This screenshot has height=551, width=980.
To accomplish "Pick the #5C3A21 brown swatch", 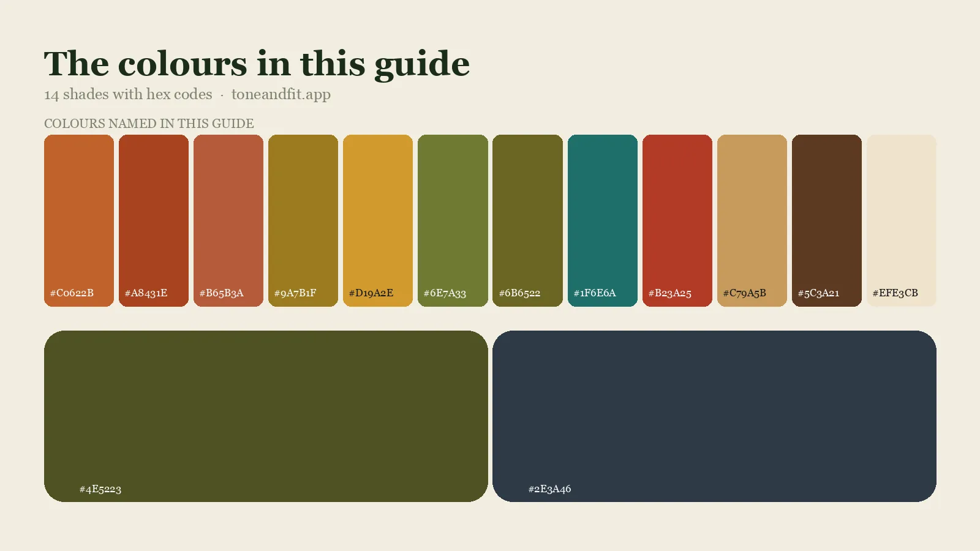I will (827, 220).
